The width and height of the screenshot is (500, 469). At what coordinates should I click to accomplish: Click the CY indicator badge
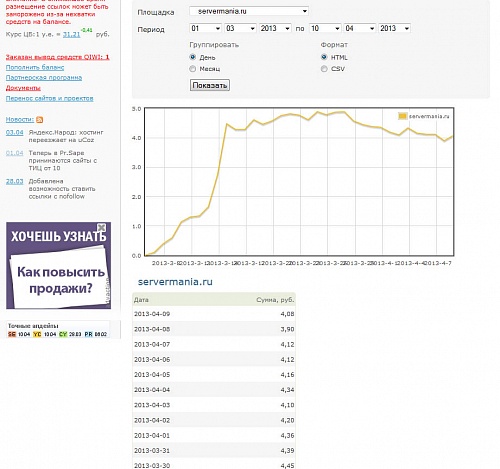[63, 334]
